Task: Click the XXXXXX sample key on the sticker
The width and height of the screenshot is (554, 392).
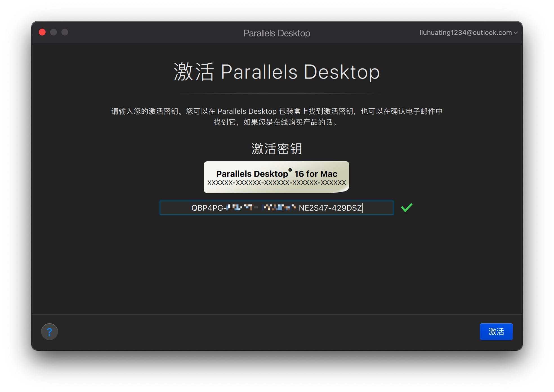Action: (276, 183)
